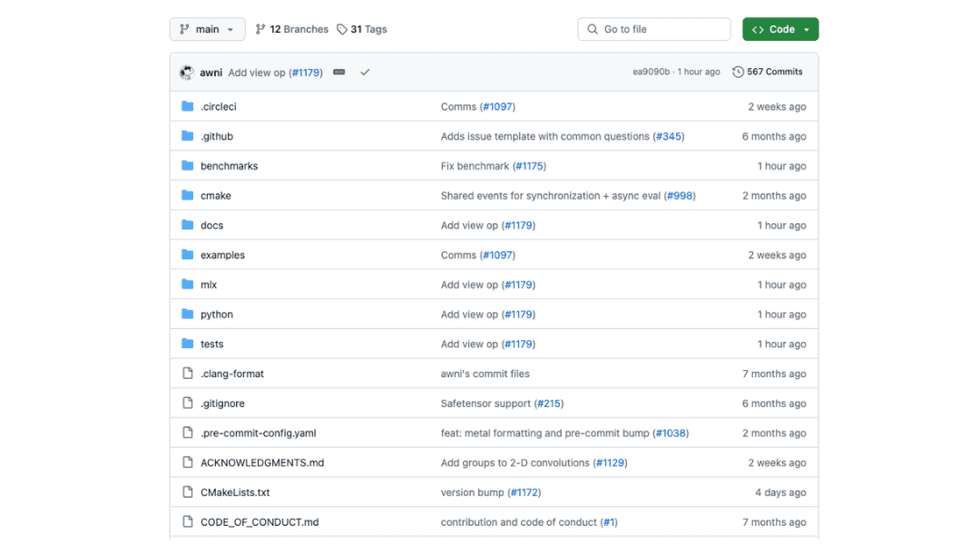980x544 pixels.
Task: Open the docs folder
Action: tap(211, 226)
